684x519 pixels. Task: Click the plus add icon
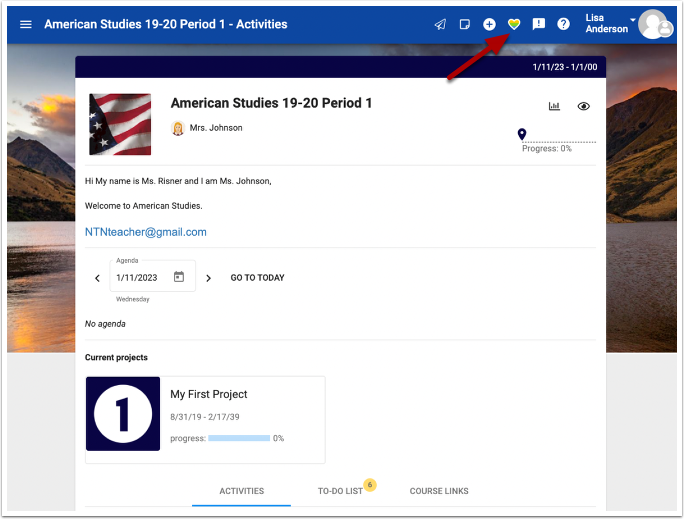pos(489,24)
